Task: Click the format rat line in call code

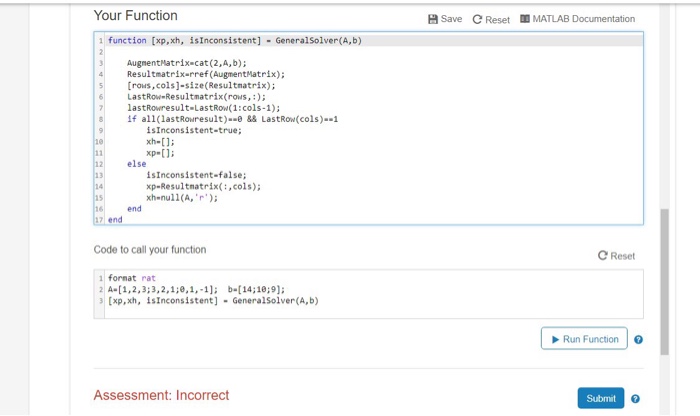Action: click(132, 278)
